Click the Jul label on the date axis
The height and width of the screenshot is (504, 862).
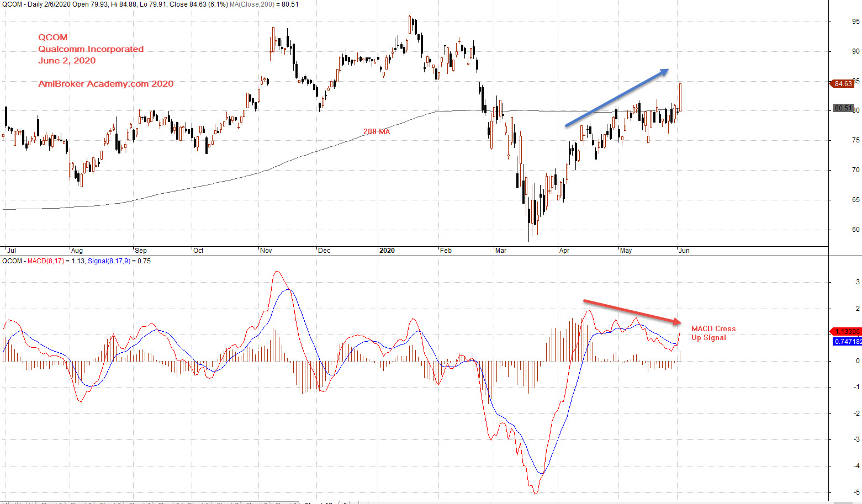pos(11,251)
